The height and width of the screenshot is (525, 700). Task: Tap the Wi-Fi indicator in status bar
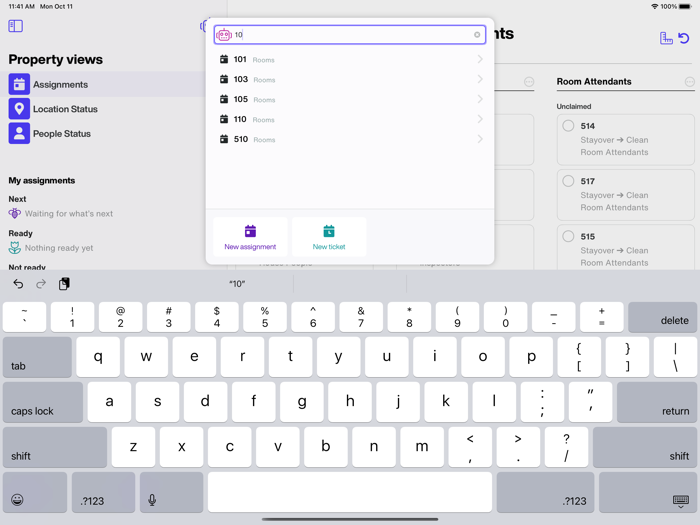[x=654, y=7]
